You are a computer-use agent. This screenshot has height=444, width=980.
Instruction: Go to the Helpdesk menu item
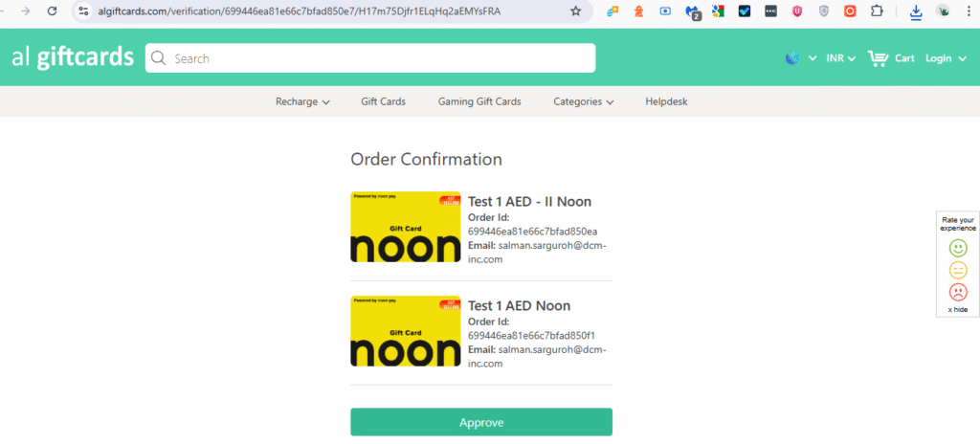tap(666, 101)
